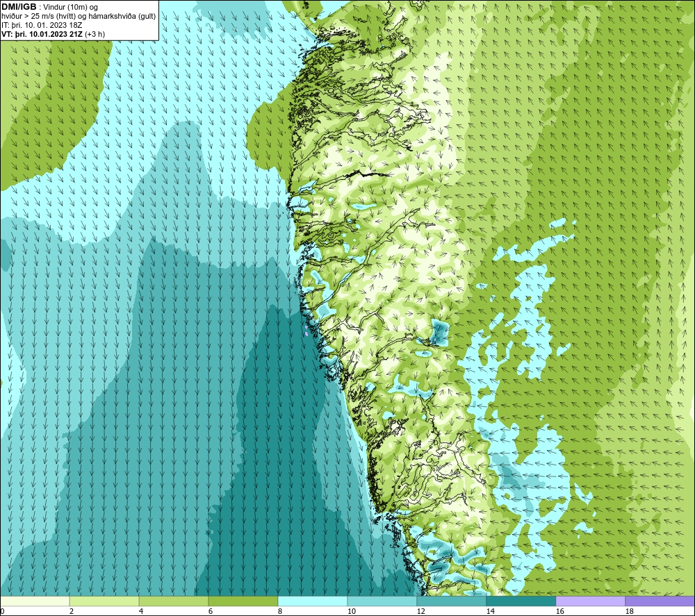Click the legend label '0'
This screenshot has width=695, height=616.
(x=2, y=612)
